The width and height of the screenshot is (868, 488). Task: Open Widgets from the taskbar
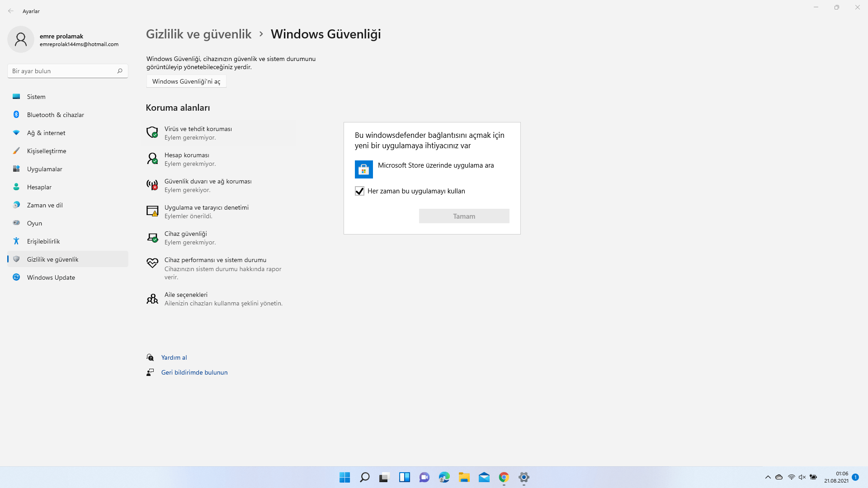point(404,477)
